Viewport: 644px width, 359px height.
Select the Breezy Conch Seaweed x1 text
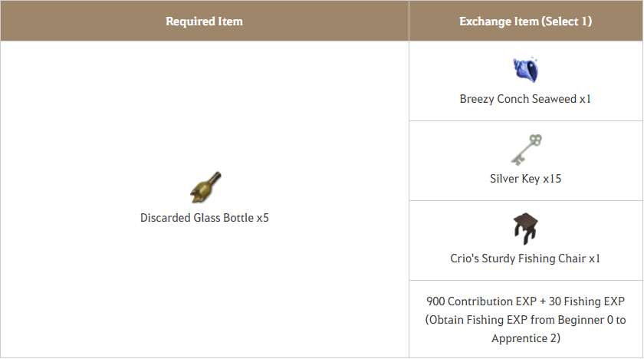click(525, 99)
